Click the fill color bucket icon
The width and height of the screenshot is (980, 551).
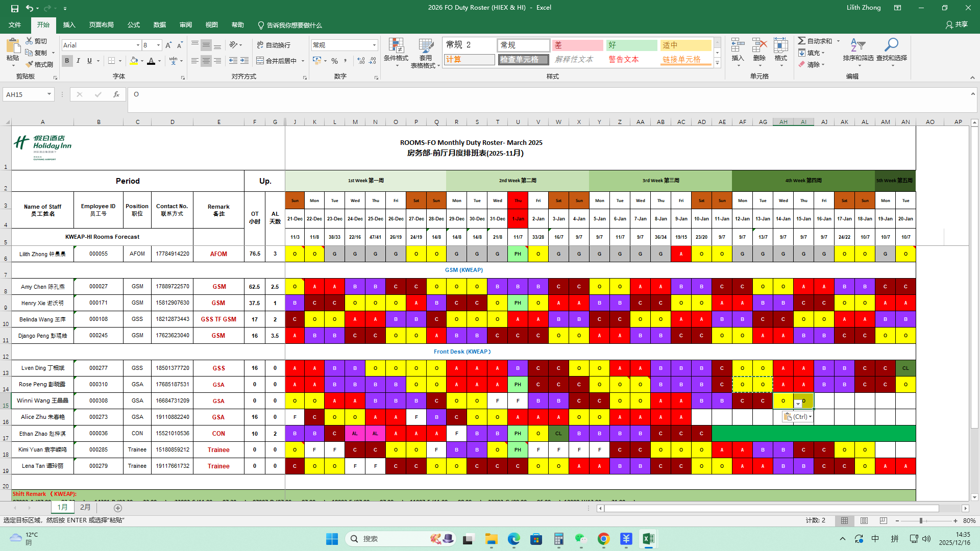coord(134,61)
